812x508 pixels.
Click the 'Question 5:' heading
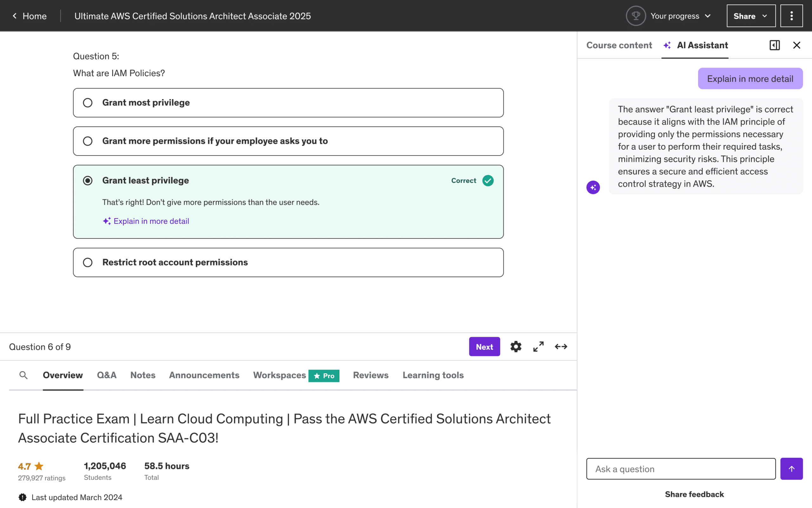pos(96,56)
